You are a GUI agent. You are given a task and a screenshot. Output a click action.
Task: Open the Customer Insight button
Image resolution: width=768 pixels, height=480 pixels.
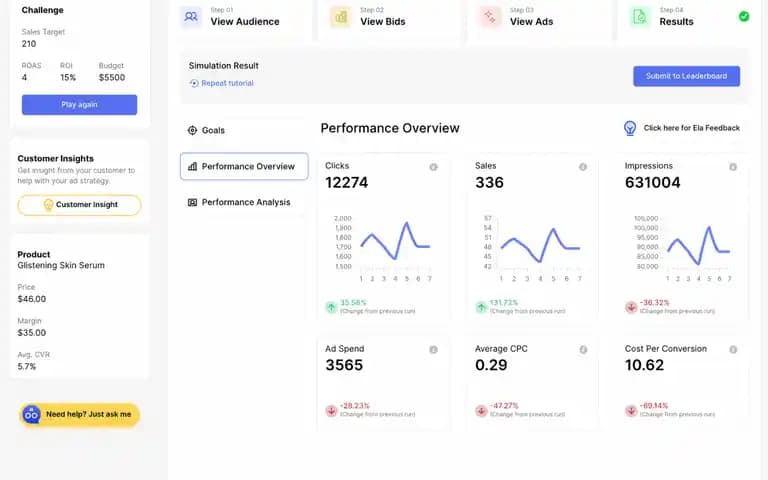79,205
